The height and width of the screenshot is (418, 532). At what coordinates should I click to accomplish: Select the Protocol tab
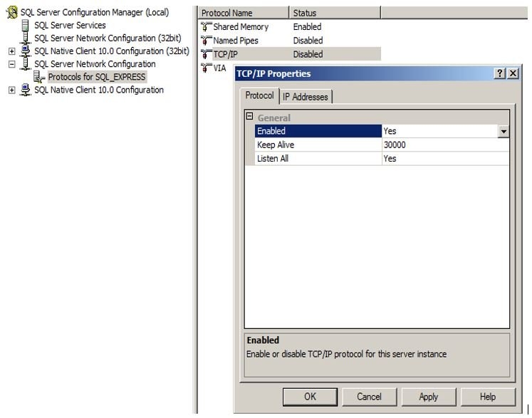(x=259, y=95)
